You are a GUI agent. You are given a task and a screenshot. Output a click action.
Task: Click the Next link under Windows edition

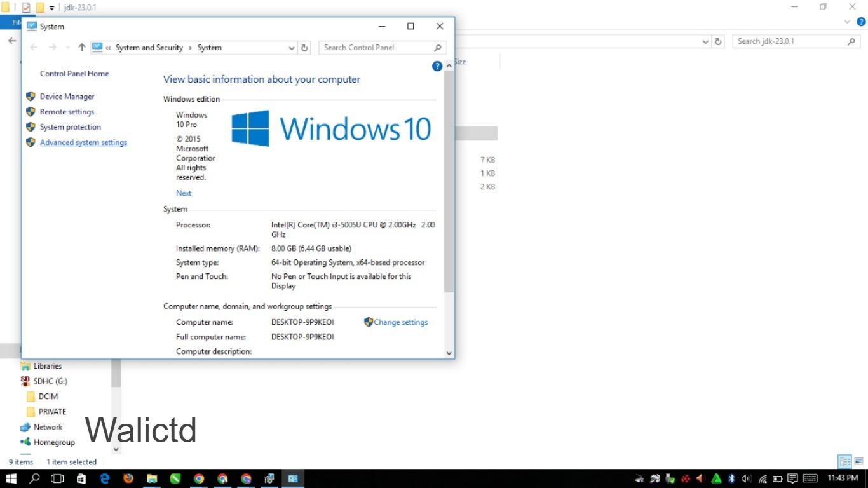[x=184, y=193]
